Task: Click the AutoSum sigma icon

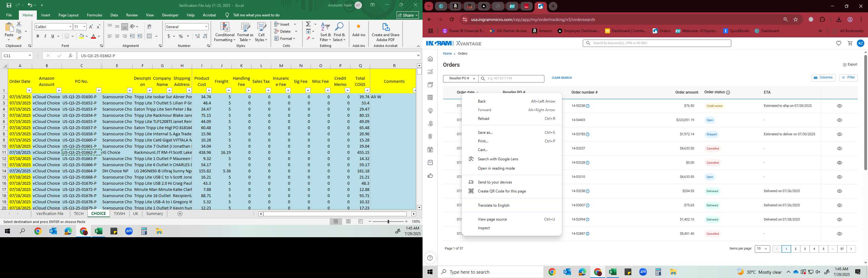Action: [x=308, y=24]
